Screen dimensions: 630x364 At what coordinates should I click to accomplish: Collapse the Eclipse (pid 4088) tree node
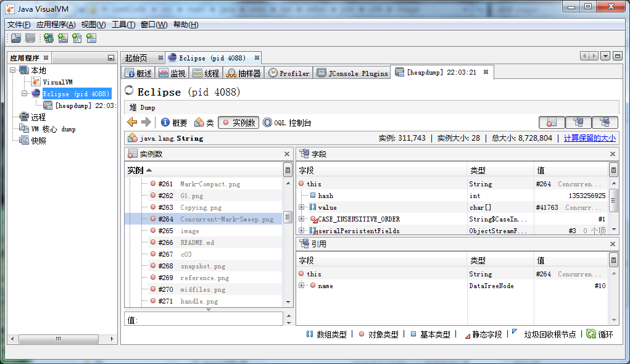tap(25, 93)
